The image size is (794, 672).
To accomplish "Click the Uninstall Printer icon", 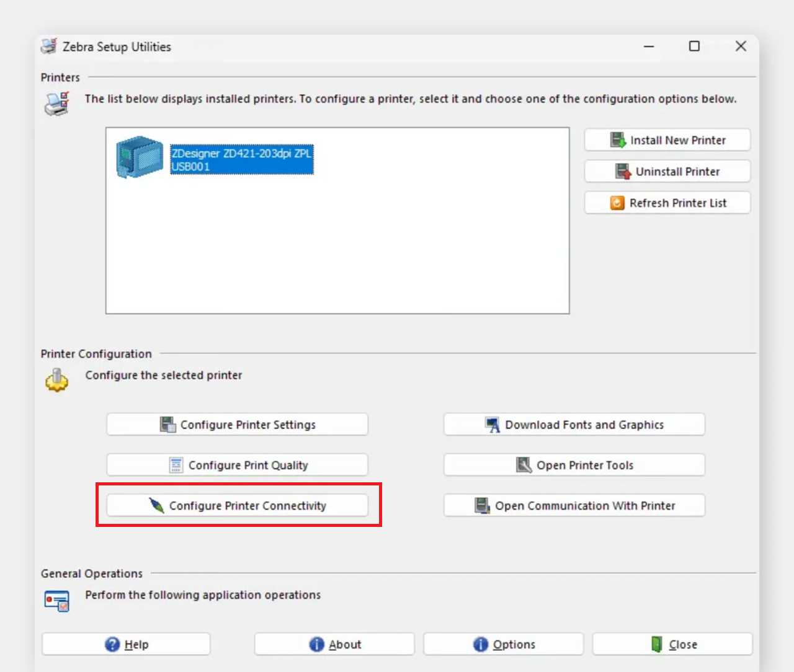I will coord(623,172).
